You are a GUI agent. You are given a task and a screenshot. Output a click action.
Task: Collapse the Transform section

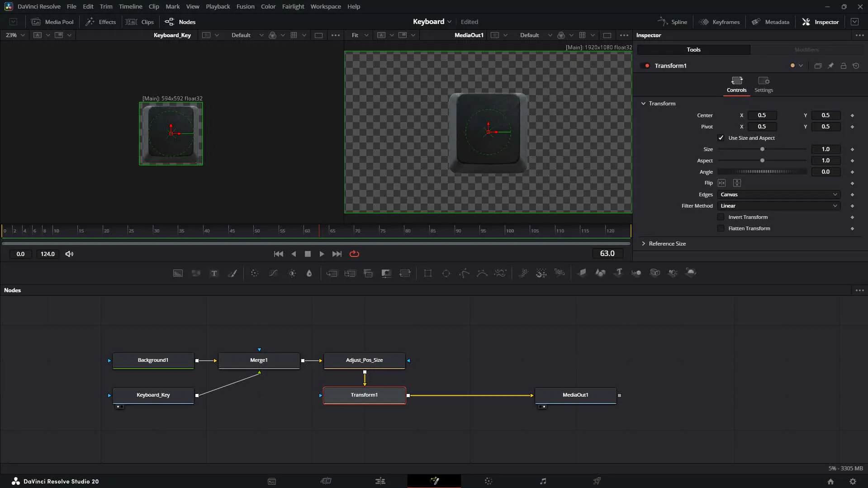pyautogui.click(x=643, y=104)
